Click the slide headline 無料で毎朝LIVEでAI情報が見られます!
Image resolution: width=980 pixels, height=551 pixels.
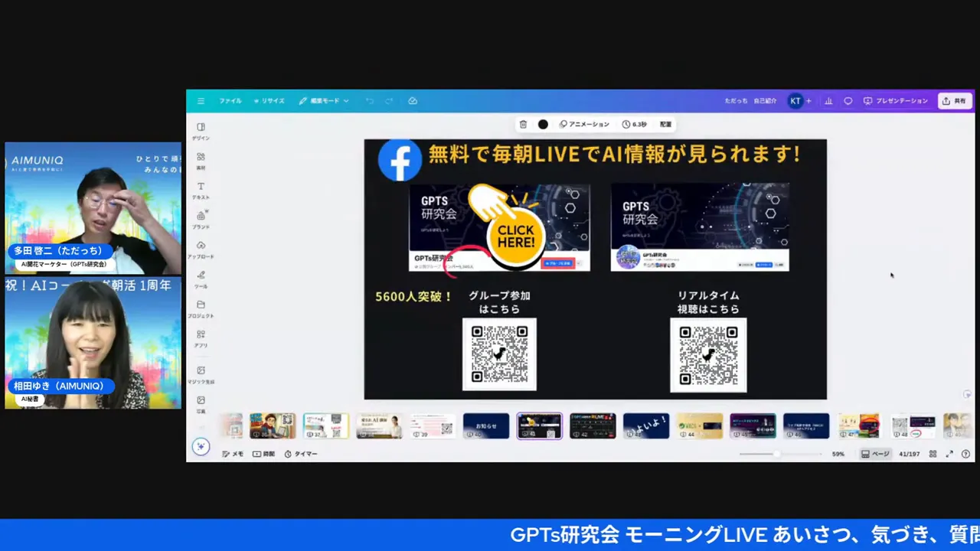(x=615, y=155)
